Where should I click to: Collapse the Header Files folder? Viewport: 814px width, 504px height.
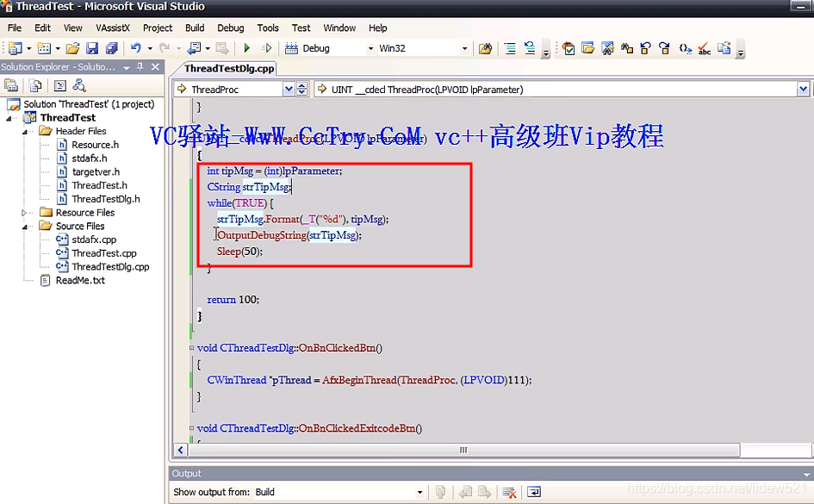[24, 132]
